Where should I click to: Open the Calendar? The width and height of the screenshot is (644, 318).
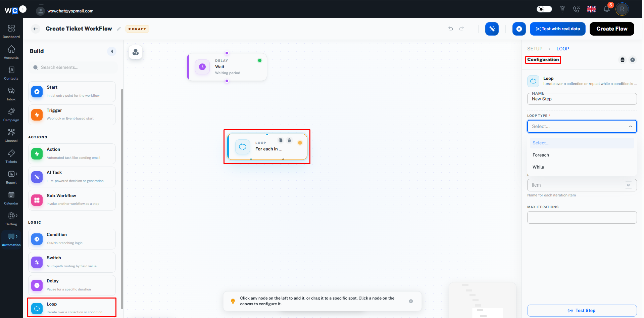[11, 198]
